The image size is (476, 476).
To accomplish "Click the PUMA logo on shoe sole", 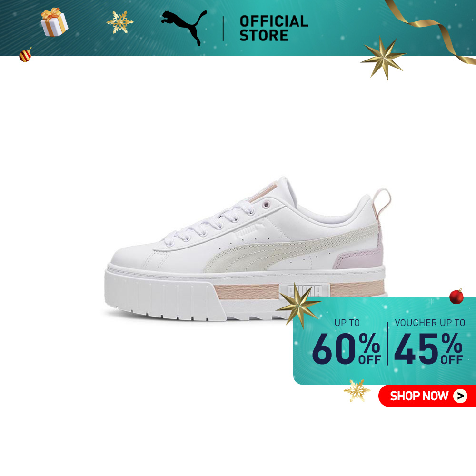I will click(305, 290).
